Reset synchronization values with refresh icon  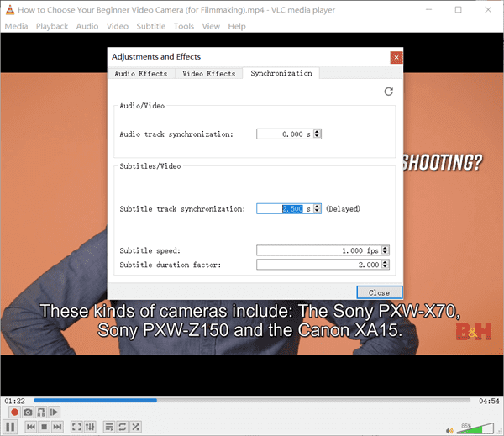coord(389,92)
